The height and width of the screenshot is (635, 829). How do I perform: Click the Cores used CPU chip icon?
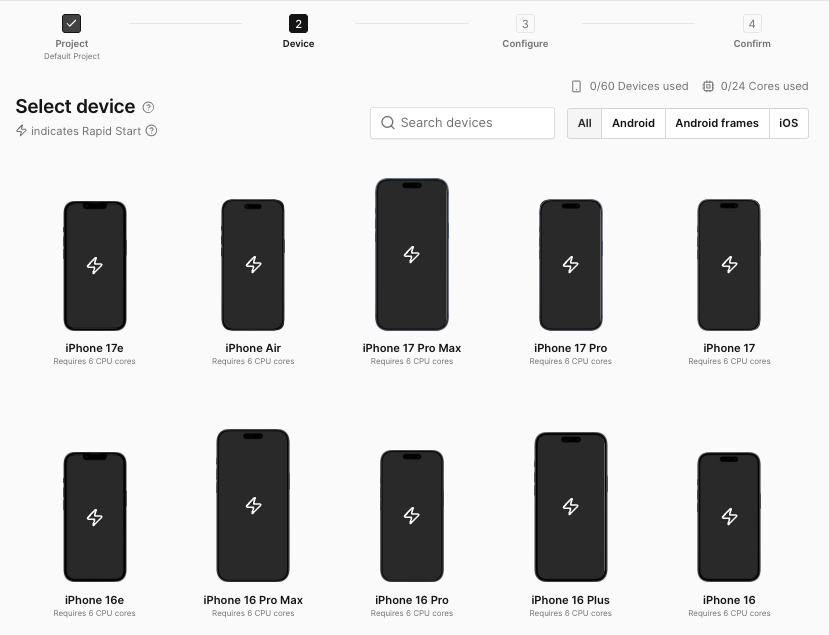(708, 86)
